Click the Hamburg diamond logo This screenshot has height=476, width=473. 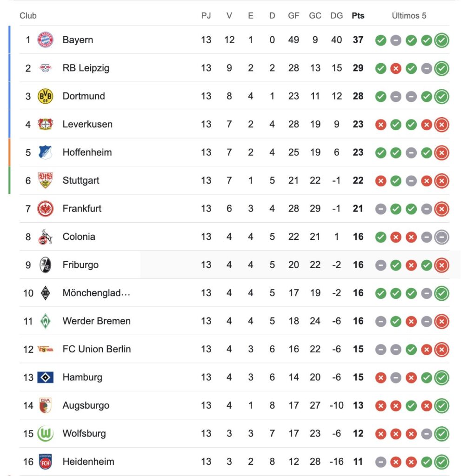click(x=46, y=377)
